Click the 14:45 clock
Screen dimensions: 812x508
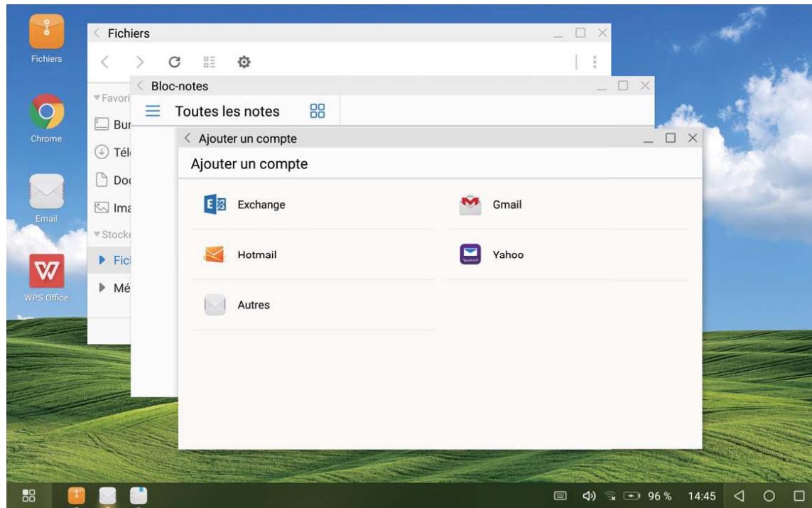(702, 496)
